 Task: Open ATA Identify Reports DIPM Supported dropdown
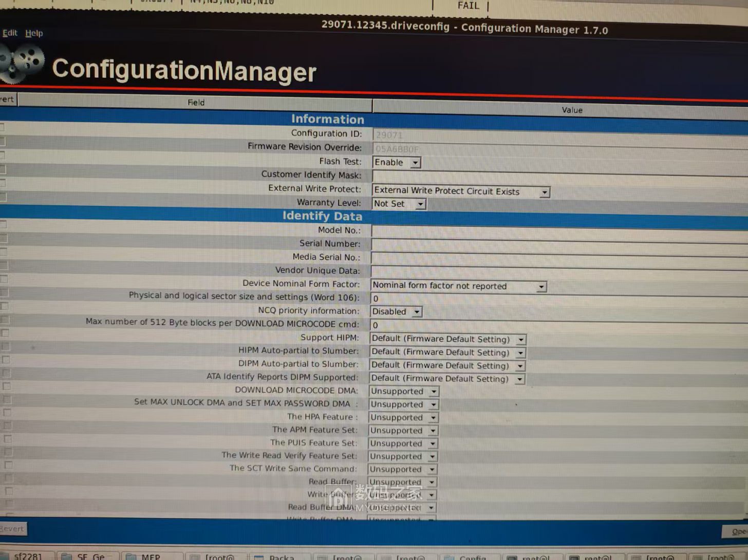tap(447, 379)
